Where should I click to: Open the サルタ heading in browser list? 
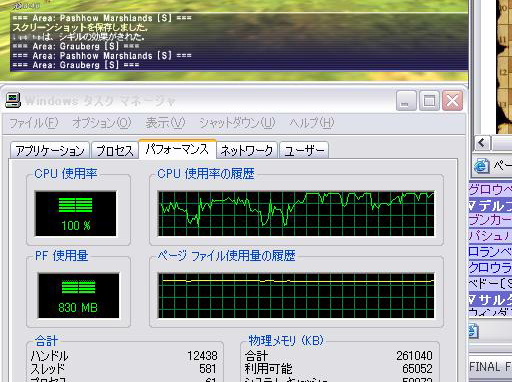(490, 299)
